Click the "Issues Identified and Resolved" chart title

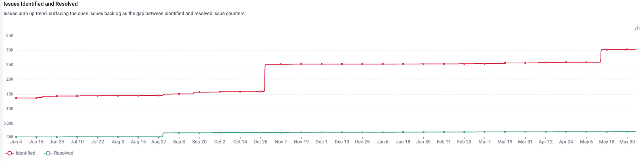(40, 4)
